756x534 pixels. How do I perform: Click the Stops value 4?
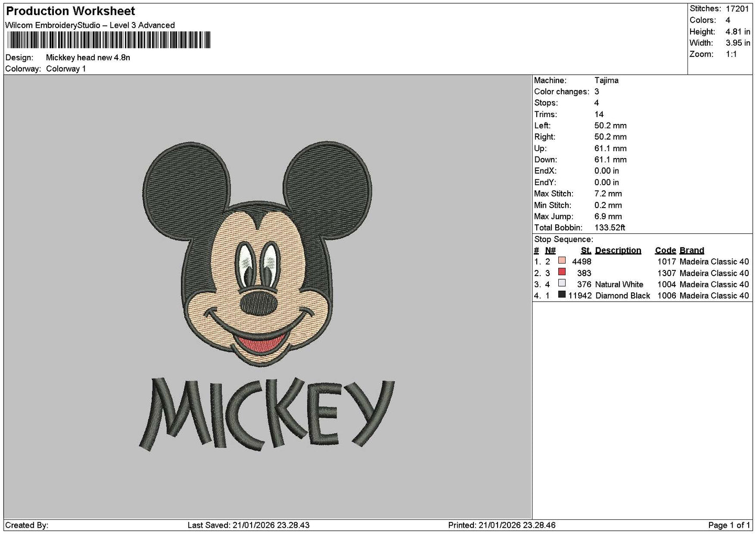[x=596, y=103]
